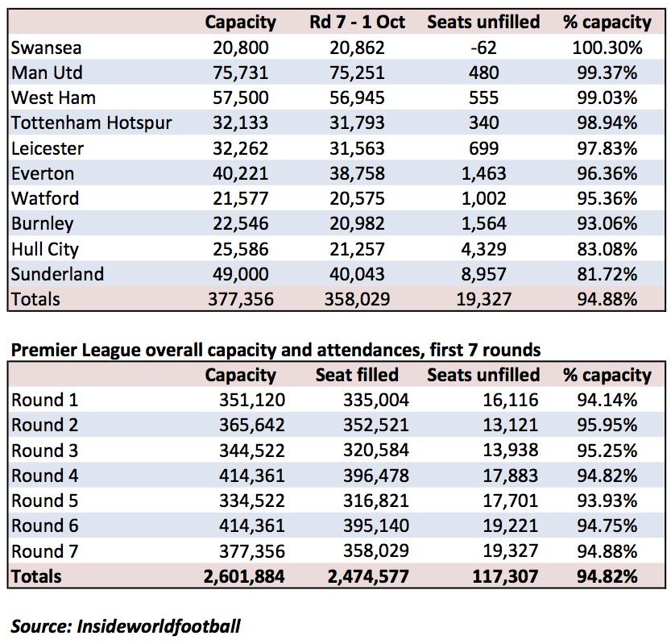Screen dimensions: 671x644
Task: Click Swansea's -62 seats unfilled cell
Action: [483, 48]
